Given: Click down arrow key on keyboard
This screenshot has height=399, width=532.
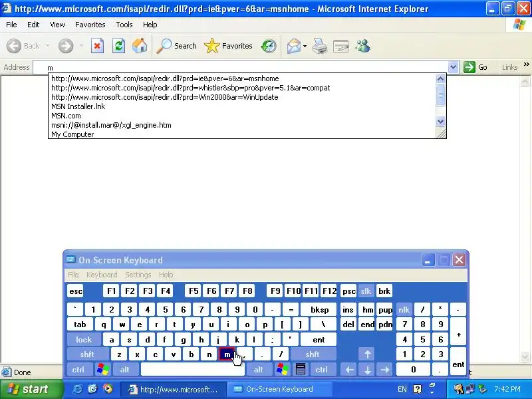Looking at the screenshot, I should (x=367, y=369).
